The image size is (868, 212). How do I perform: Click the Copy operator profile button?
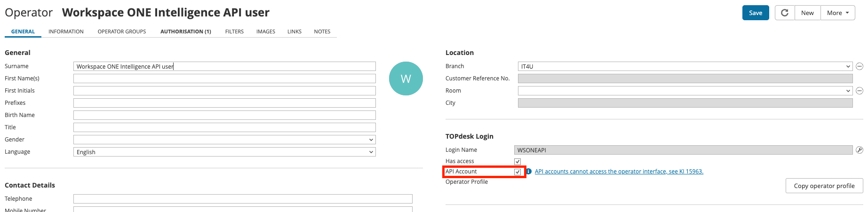pyautogui.click(x=824, y=186)
